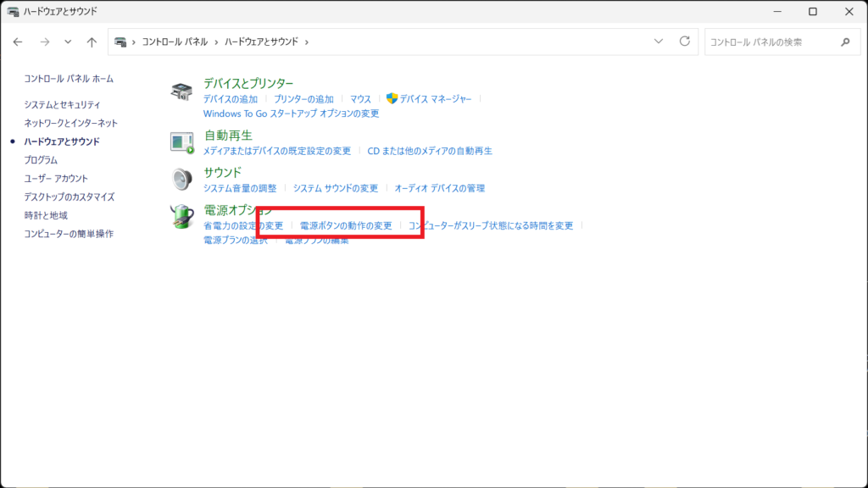Click コントロール パネル in the breadcrumb path
868x488 pixels.
point(176,42)
